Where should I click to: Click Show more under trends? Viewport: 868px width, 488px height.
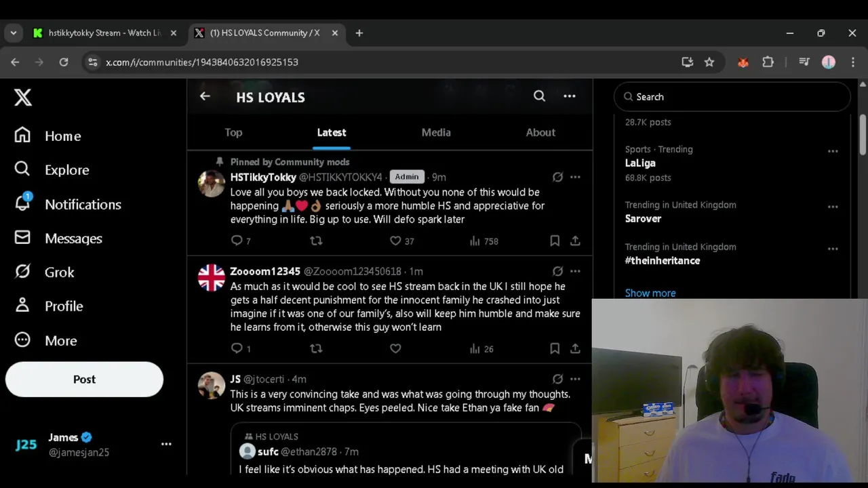(x=650, y=293)
